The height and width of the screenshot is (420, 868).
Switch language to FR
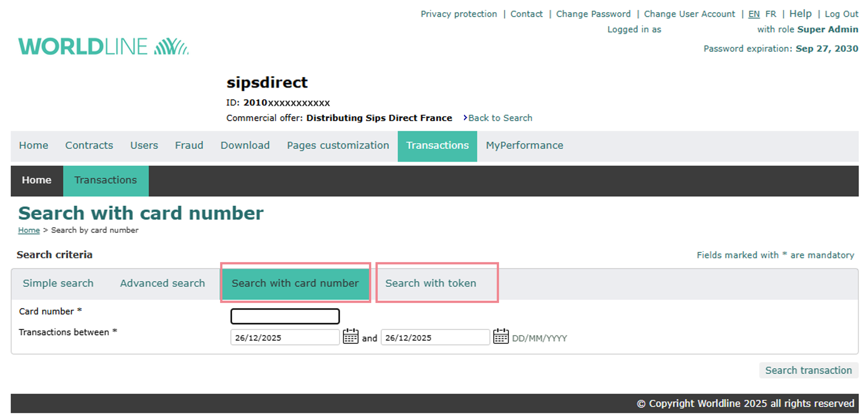(x=771, y=14)
